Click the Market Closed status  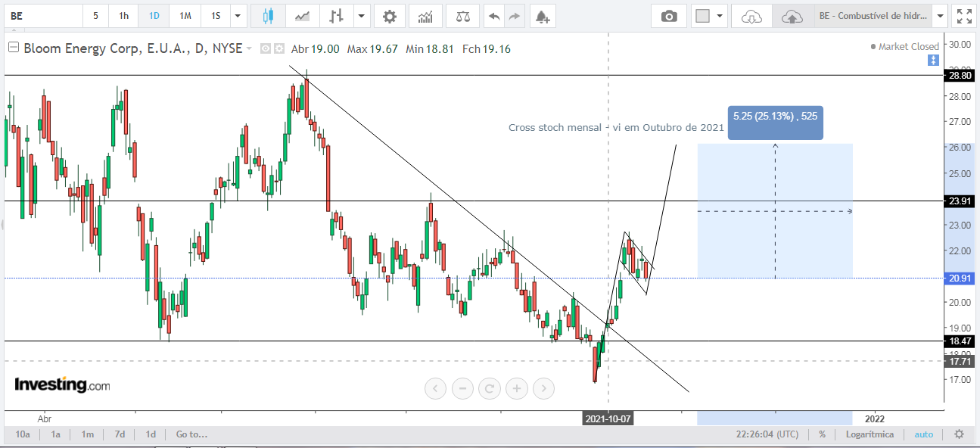coord(904,46)
